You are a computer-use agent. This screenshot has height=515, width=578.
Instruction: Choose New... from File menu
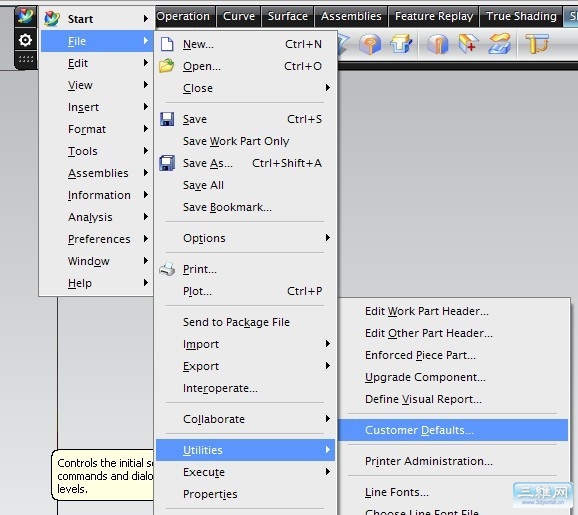click(x=245, y=44)
